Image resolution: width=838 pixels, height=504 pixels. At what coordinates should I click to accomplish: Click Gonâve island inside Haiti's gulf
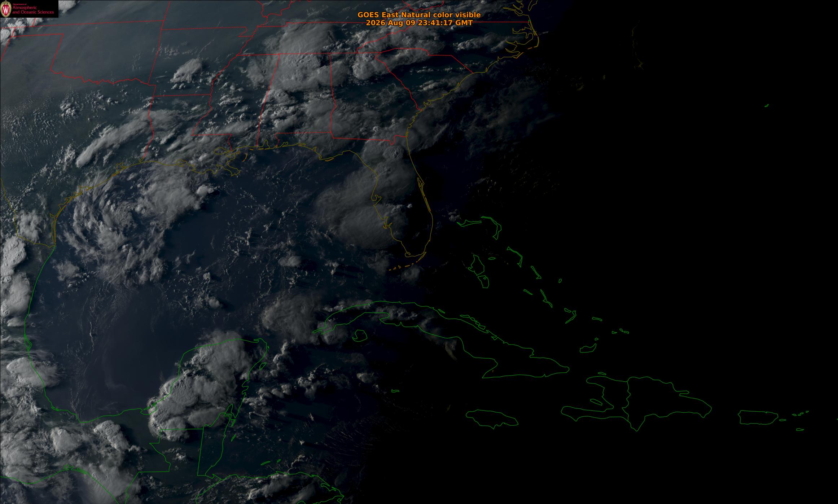tap(596, 402)
